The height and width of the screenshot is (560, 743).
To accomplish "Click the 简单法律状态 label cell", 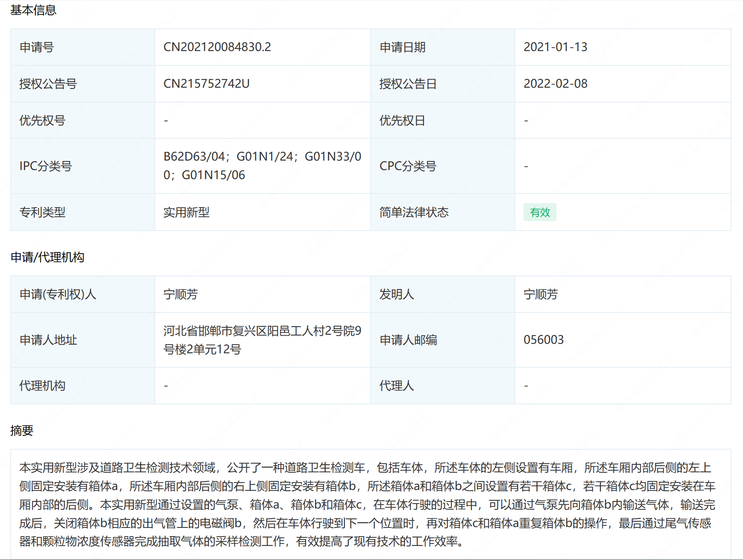I will click(443, 212).
